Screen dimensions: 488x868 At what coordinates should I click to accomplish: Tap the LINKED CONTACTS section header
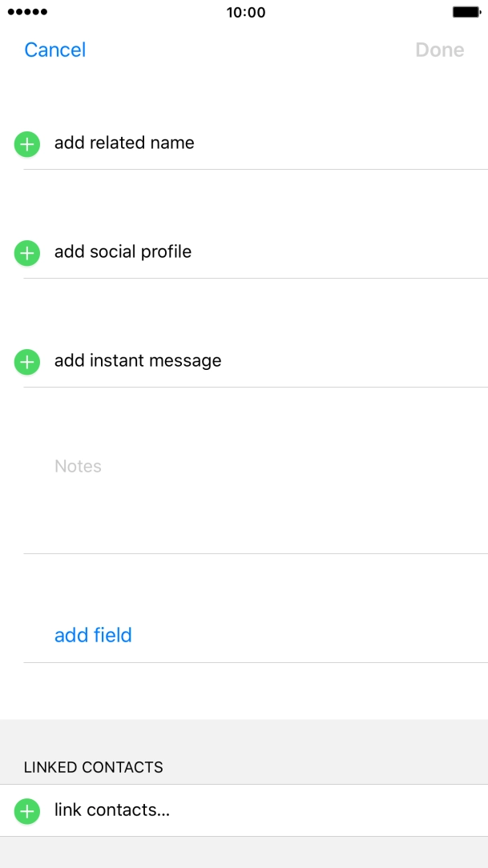click(93, 767)
